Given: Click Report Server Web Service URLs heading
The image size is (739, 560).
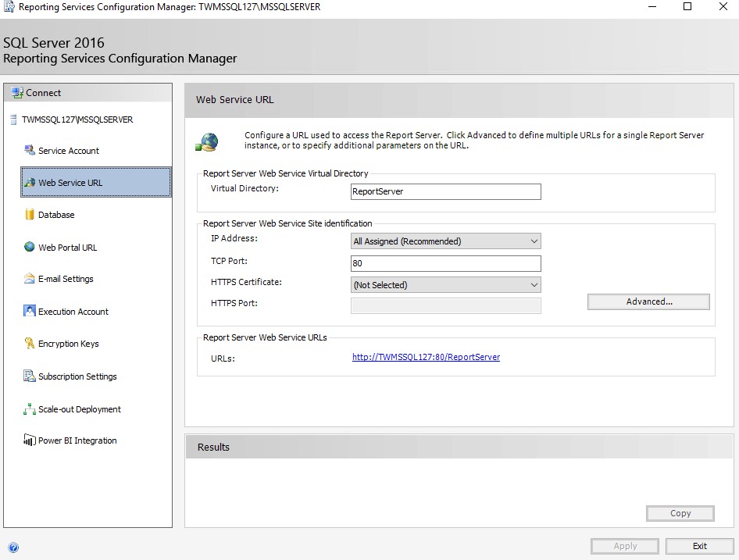Looking at the screenshot, I should (265, 337).
